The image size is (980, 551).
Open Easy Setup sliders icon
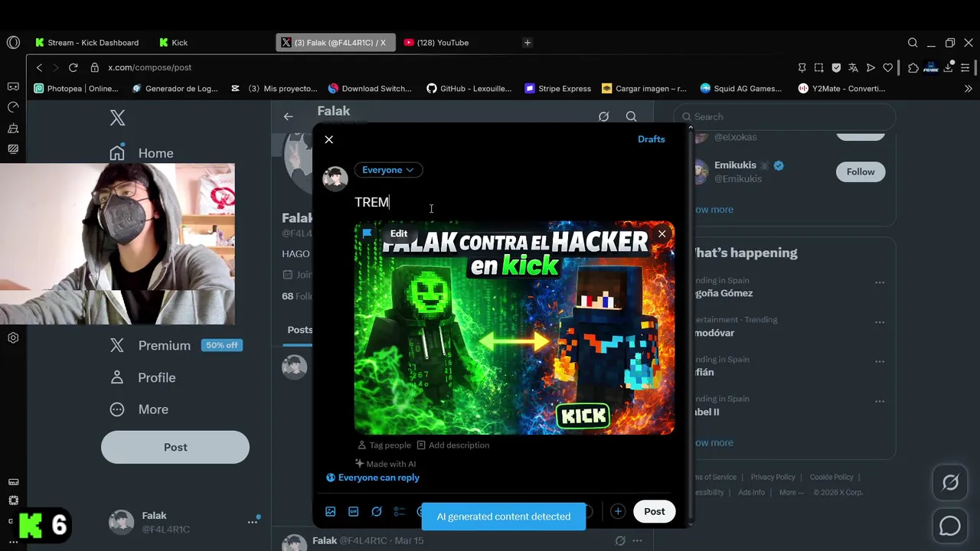(965, 67)
